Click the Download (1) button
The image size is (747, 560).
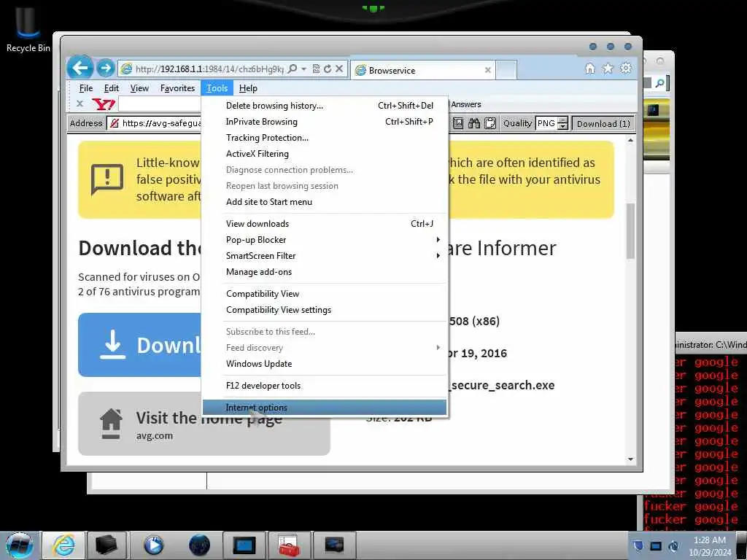(x=603, y=123)
